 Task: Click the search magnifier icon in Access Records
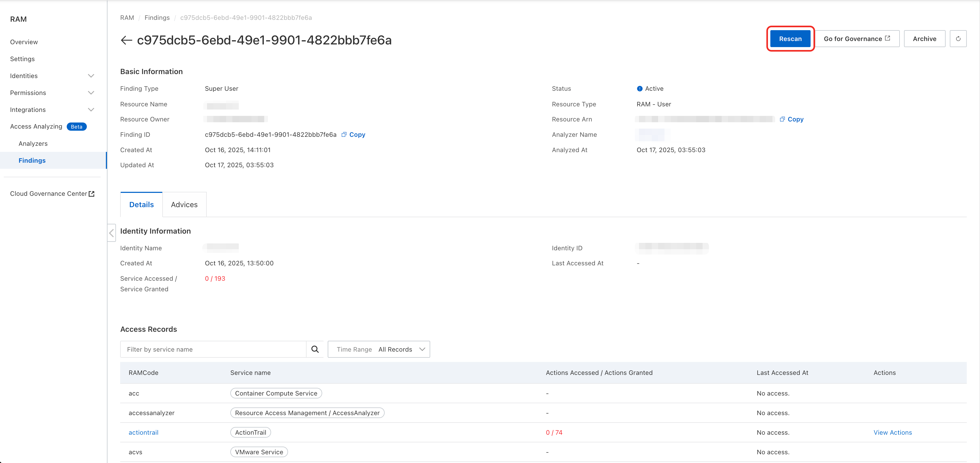(x=314, y=349)
